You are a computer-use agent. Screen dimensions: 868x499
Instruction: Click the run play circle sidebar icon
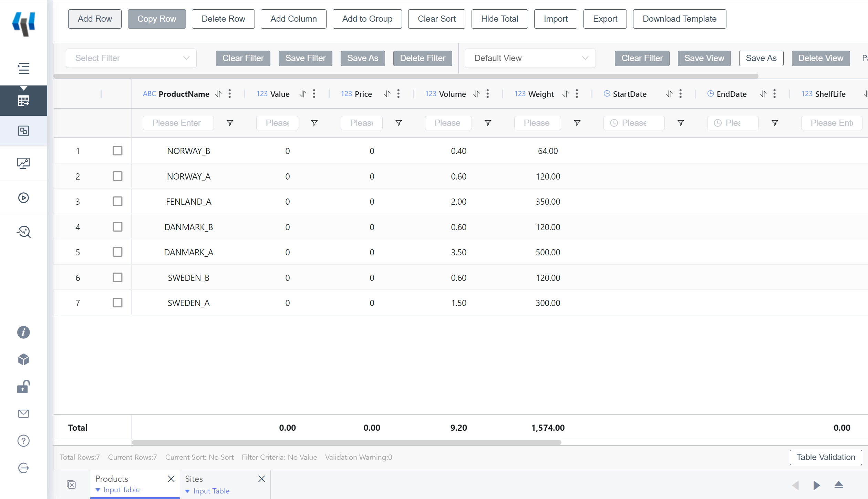click(23, 197)
